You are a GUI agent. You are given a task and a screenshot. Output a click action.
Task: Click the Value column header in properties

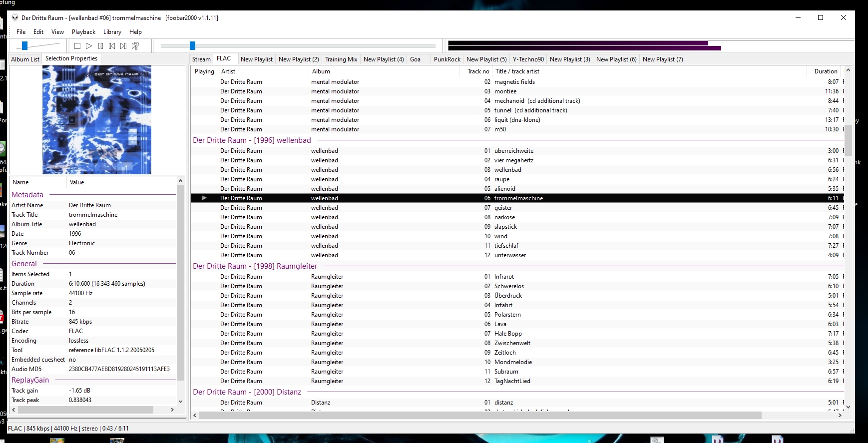(122, 182)
